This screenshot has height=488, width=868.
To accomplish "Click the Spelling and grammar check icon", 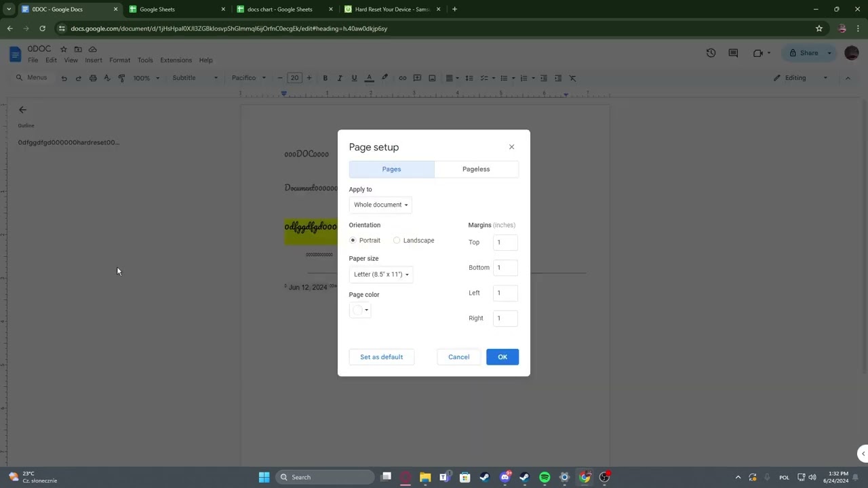I will 107,78.
